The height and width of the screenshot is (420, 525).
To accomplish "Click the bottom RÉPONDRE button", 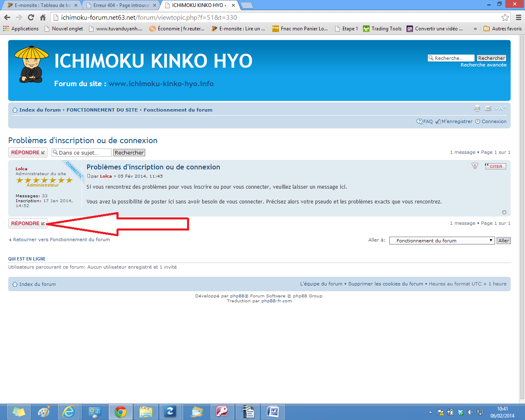I will pos(28,224).
